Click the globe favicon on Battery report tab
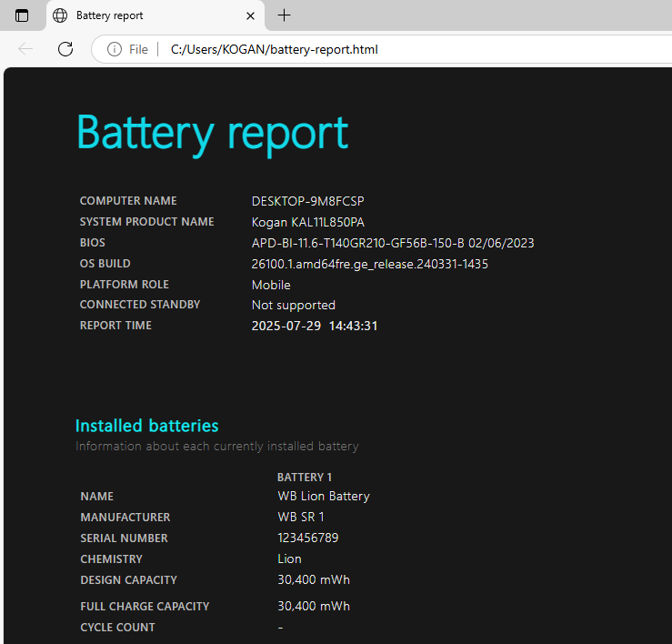 click(x=60, y=15)
